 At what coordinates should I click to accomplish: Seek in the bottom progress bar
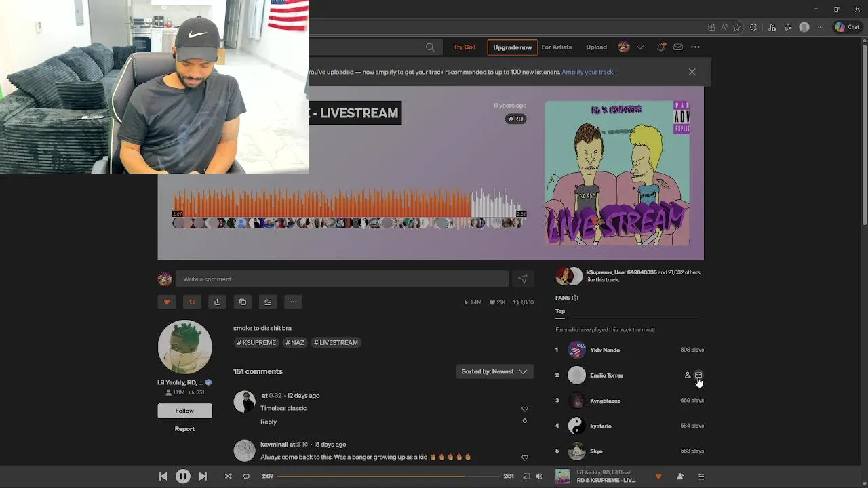point(389,476)
